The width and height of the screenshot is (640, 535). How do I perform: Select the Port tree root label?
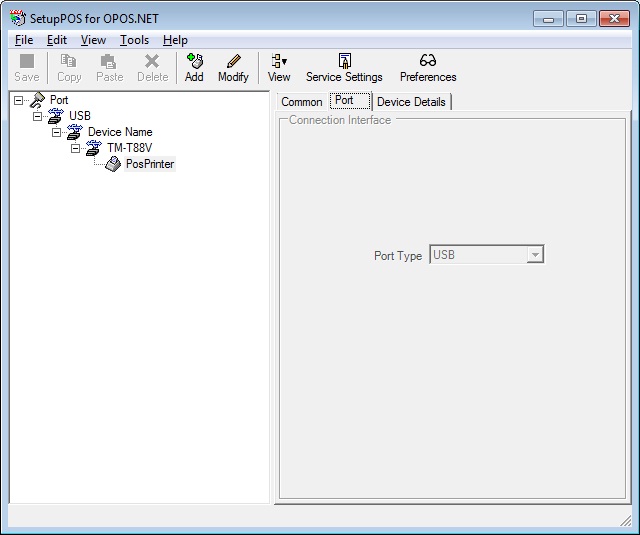(x=59, y=100)
